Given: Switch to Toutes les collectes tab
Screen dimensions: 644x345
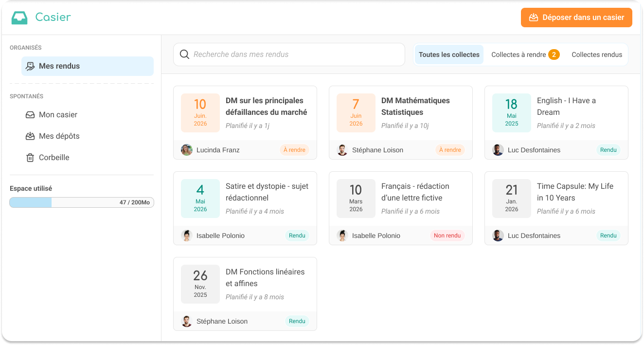Looking at the screenshot, I should point(449,54).
